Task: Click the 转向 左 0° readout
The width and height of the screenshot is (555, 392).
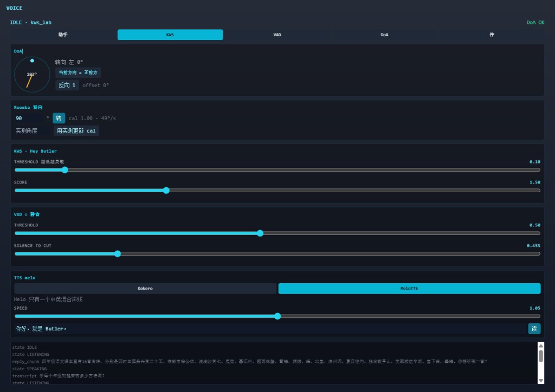Action: (x=69, y=62)
